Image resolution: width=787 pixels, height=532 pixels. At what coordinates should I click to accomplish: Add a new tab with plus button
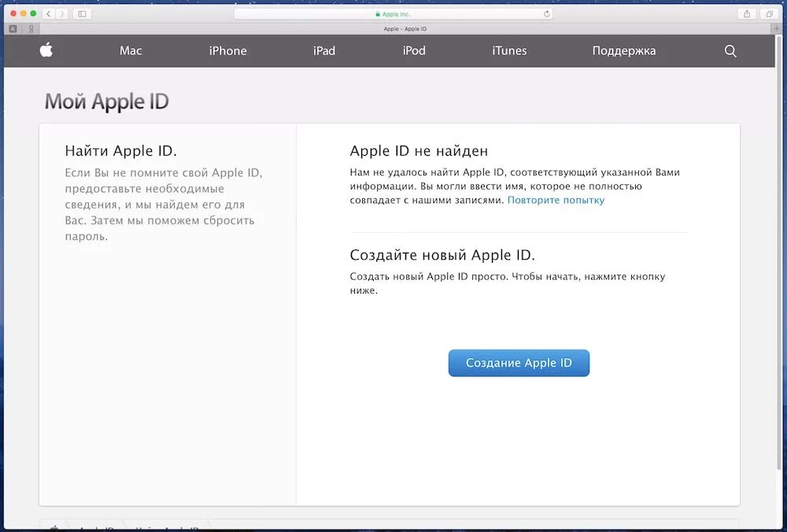pyautogui.click(x=777, y=28)
